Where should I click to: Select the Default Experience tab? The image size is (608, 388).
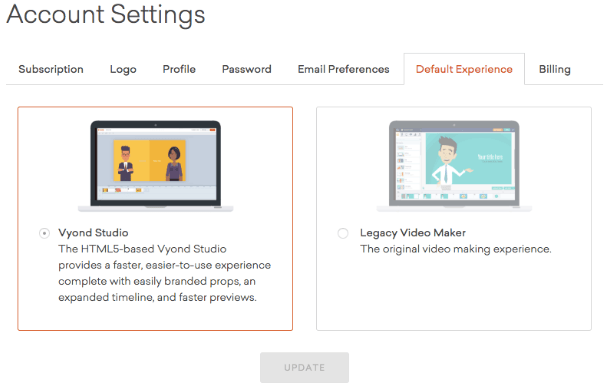(464, 69)
